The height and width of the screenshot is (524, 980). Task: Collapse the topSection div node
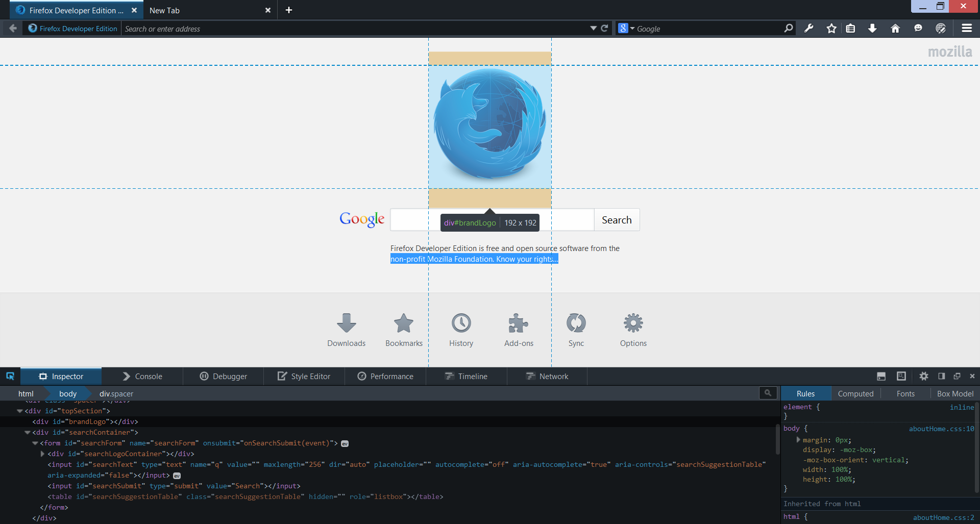20,411
